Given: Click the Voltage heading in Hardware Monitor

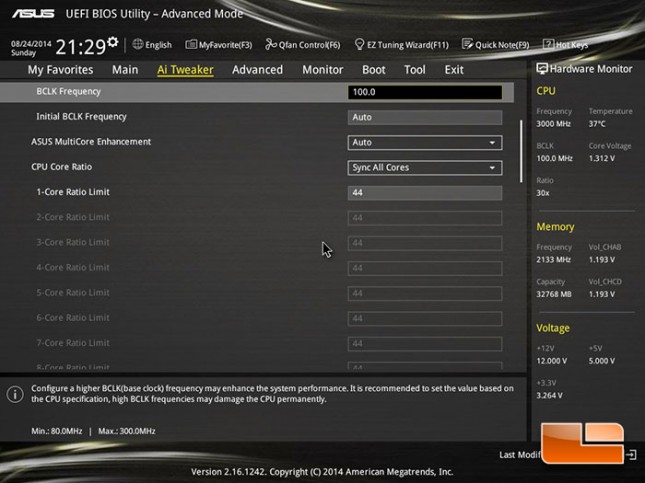Looking at the screenshot, I should pos(552,328).
